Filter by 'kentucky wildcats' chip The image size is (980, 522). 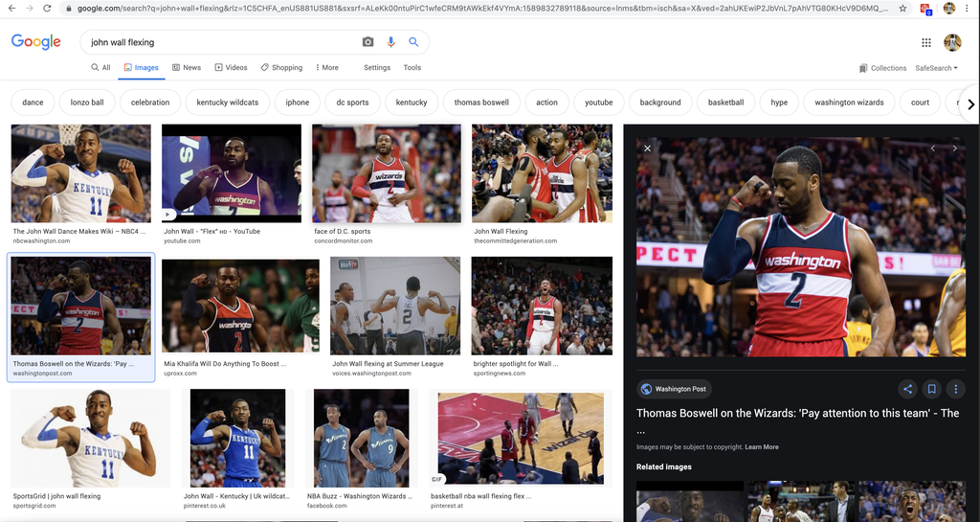[x=228, y=102]
